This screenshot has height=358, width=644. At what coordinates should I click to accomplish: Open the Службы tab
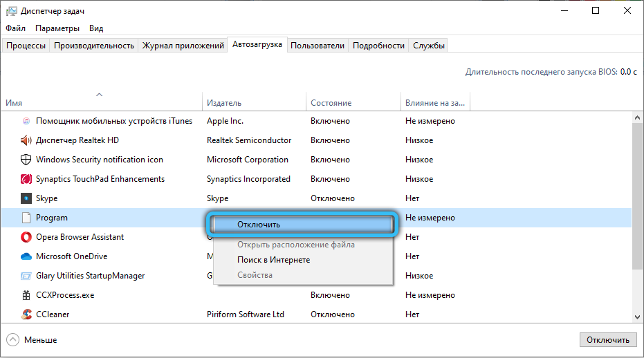[429, 46]
